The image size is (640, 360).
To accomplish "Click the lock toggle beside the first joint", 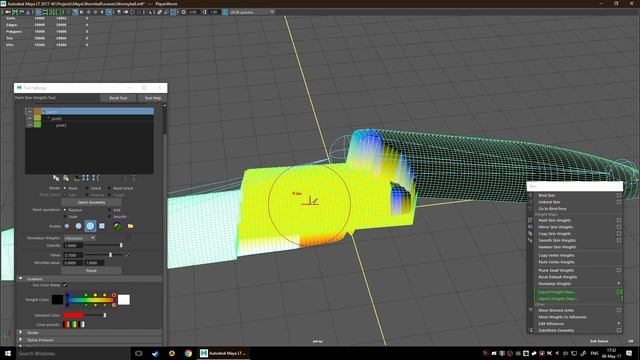I will point(29,111).
